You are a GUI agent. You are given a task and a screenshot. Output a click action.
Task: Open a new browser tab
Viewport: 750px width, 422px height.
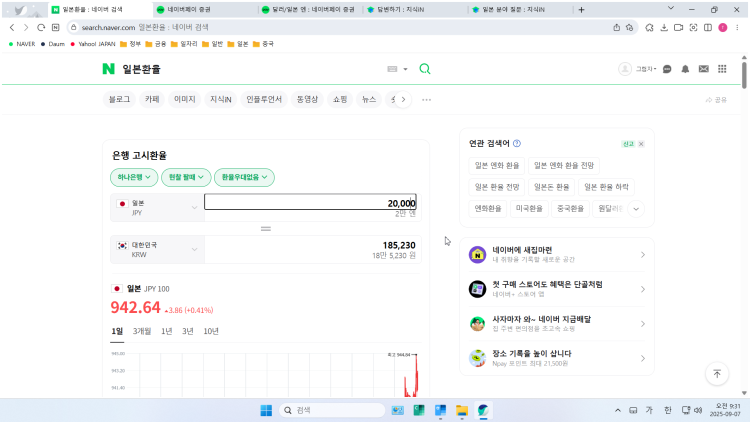pos(581,10)
